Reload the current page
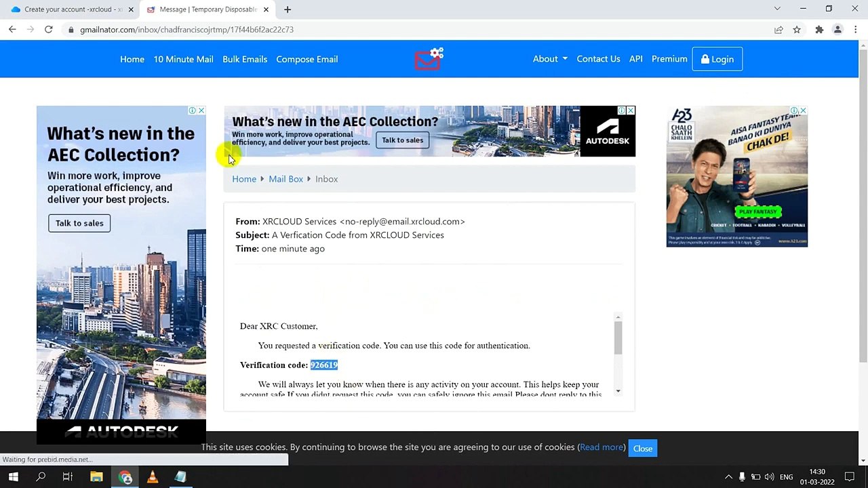 pyautogui.click(x=49, y=29)
